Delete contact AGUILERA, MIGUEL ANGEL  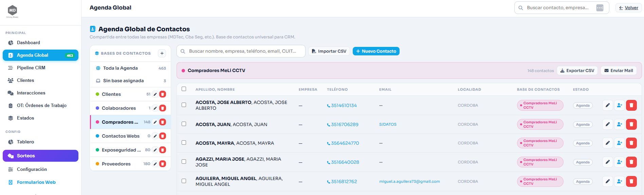(x=631, y=181)
